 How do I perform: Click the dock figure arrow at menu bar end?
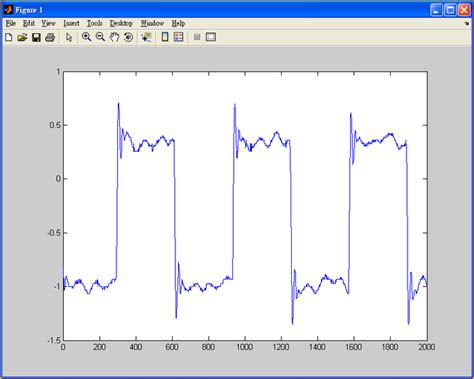[x=467, y=24]
